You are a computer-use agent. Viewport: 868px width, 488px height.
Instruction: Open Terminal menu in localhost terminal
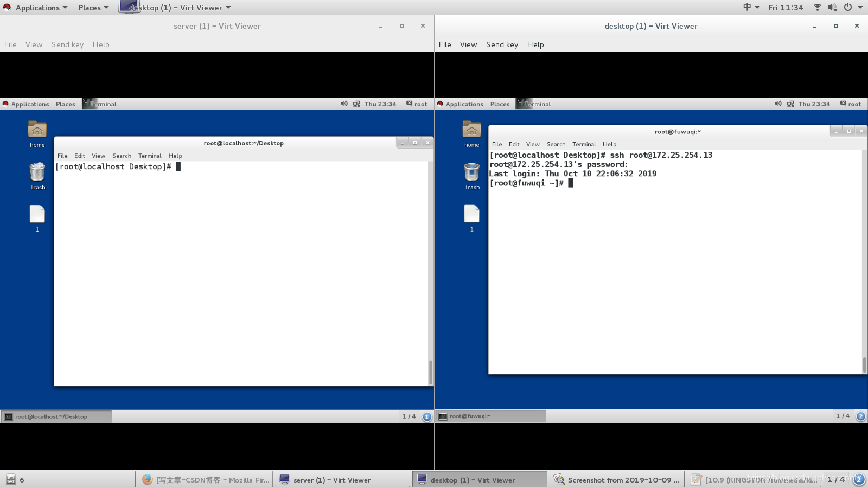point(150,156)
